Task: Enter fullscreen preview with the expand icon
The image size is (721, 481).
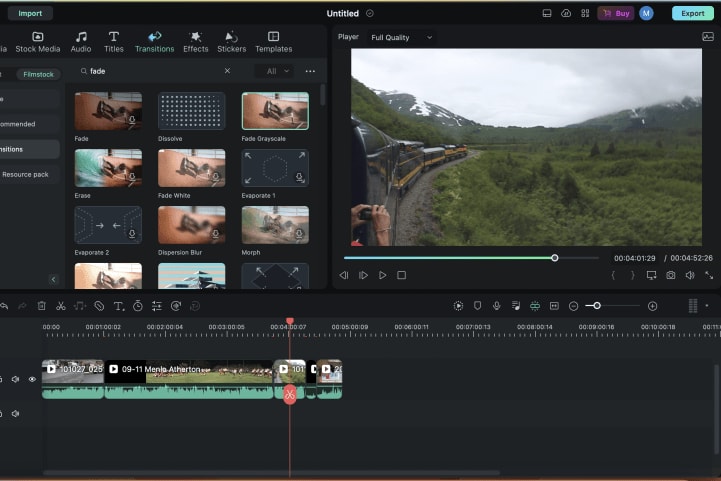Action: pyautogui.click(x=709, y=275)
